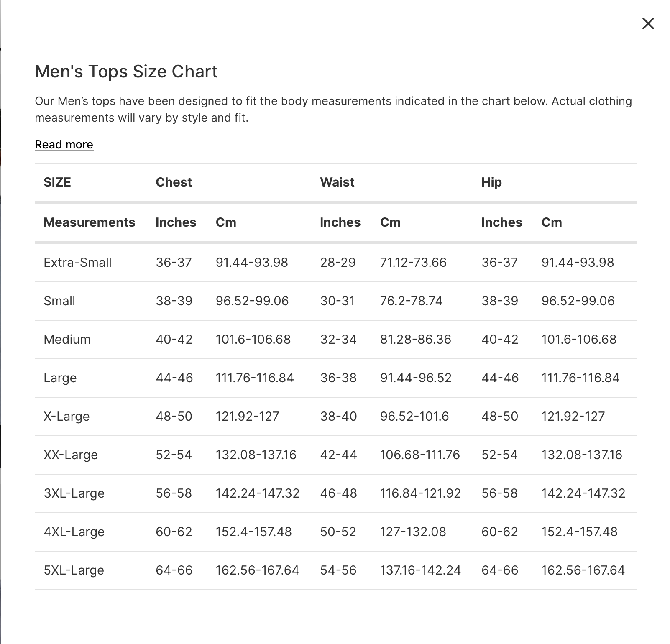The width and height of the screenshot is (670, 644).
Task: Click the XX-Large row label
Action: point(71,455)
